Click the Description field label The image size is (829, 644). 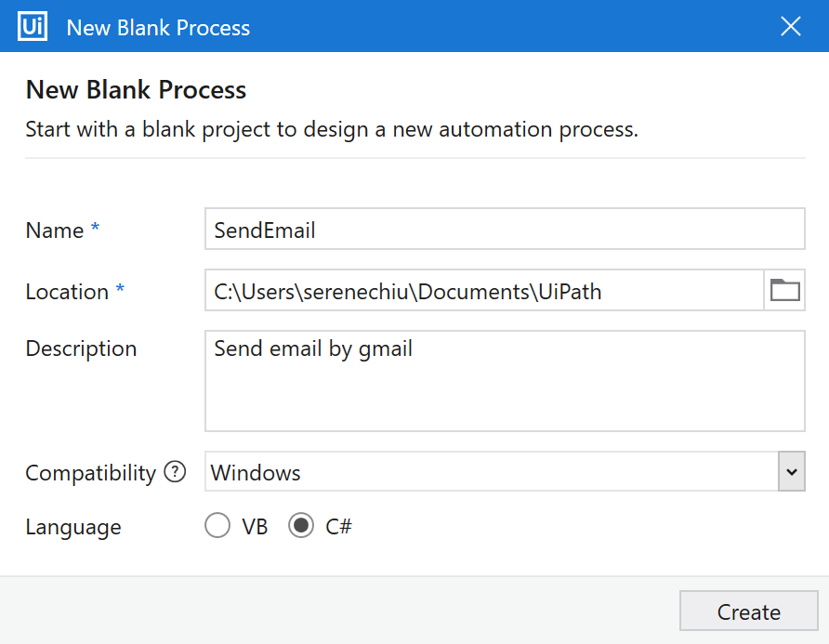tap(81, 348)
